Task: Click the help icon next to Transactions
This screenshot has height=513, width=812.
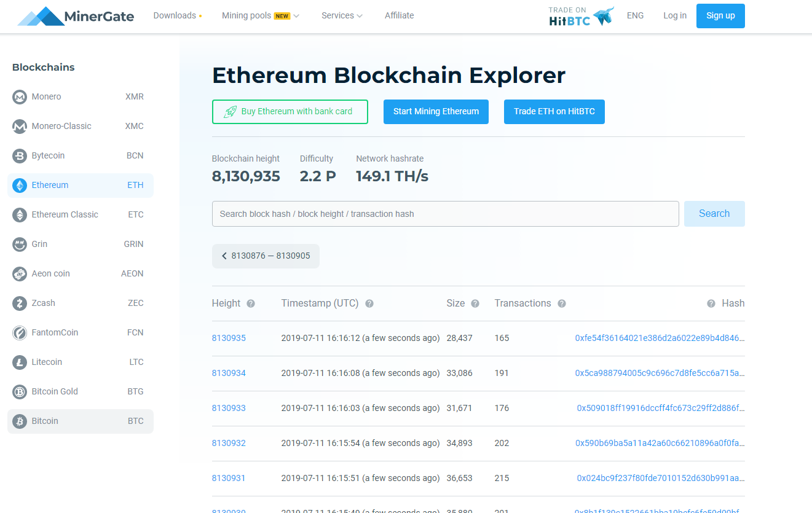Action: pos(562,303)
